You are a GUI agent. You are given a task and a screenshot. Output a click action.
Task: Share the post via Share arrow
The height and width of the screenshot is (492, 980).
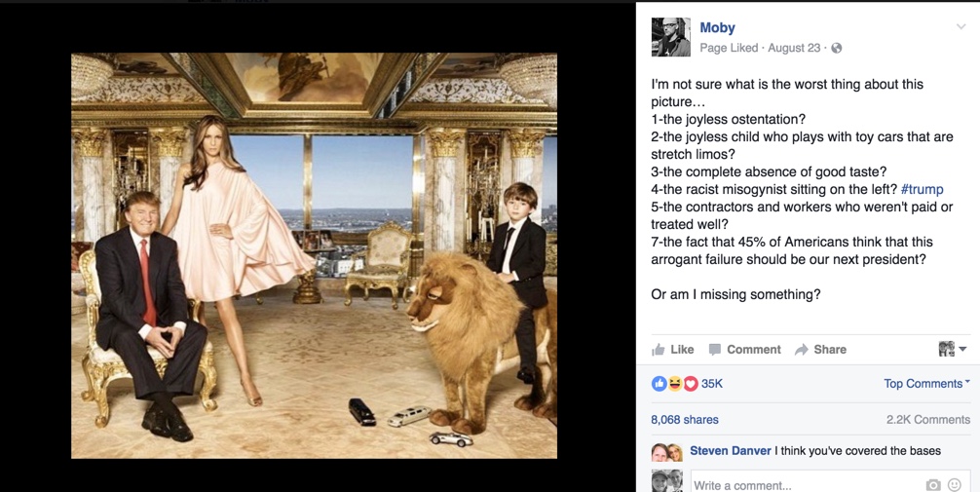[x=820, y=350]
